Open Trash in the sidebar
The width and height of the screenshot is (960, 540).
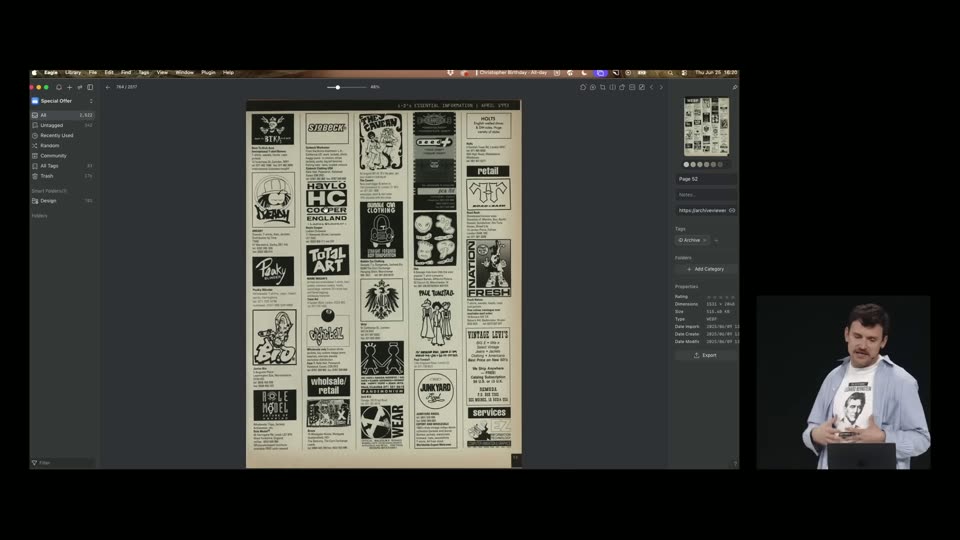pos(62,176)
